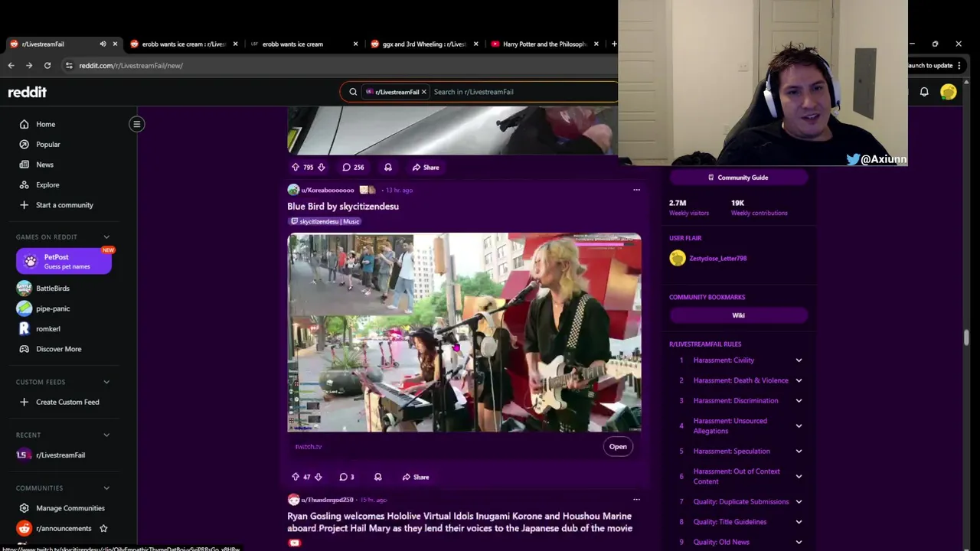Open Wiki community bookmark
This screenshot has width=980, height=551.
(x=738, y=315)
